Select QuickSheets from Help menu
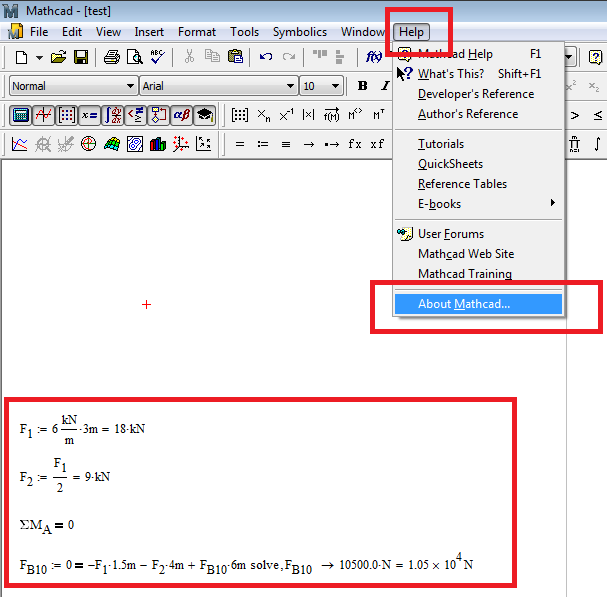Image resolution: width=616 pixels, height=597 pixels. 478,164
